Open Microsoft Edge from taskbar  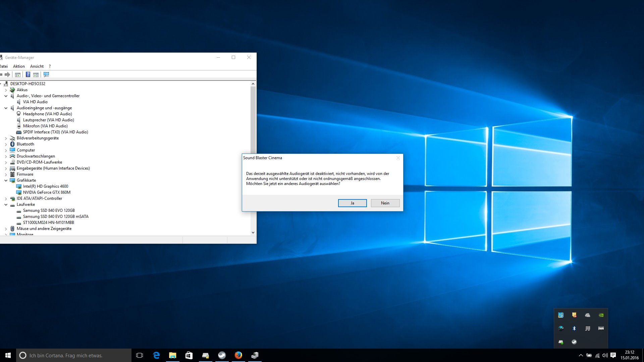[156, 355]
